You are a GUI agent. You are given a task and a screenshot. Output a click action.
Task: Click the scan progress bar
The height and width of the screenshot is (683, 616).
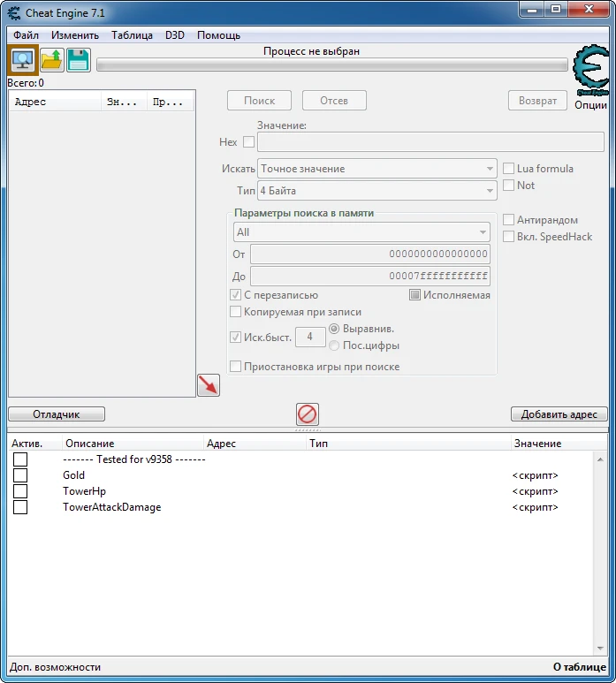tap(332, 65)
